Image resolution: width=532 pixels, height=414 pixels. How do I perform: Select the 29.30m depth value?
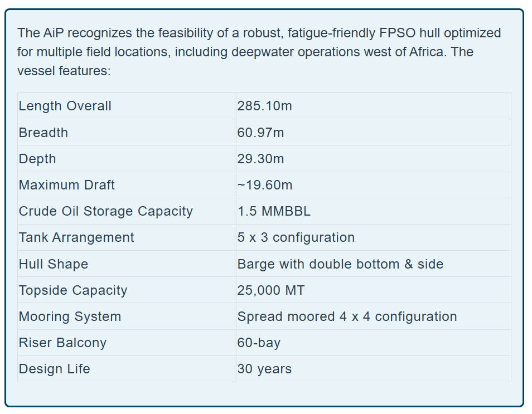coord(260,159)
